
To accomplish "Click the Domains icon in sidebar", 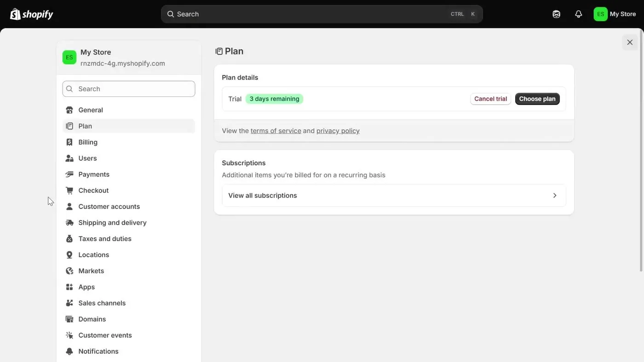I will pos(69,319).
